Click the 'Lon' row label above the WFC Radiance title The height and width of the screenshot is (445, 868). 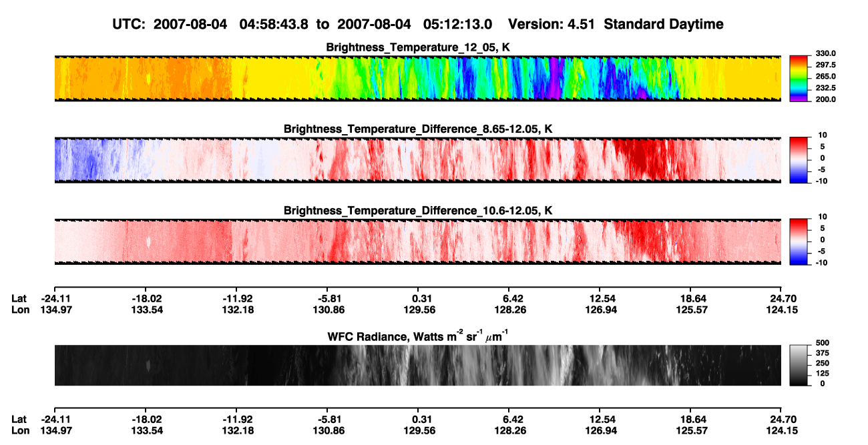click(20, 310)
